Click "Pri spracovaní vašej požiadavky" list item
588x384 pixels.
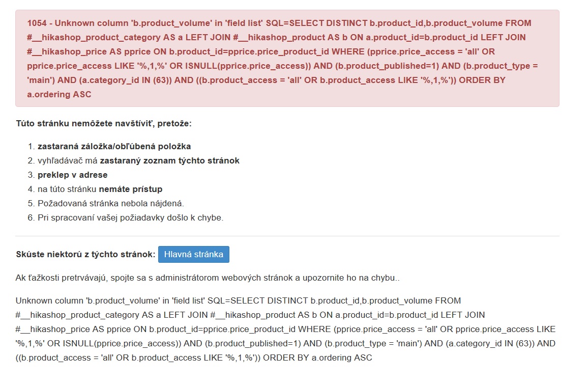pyautogui.click(x=130, y=218)
